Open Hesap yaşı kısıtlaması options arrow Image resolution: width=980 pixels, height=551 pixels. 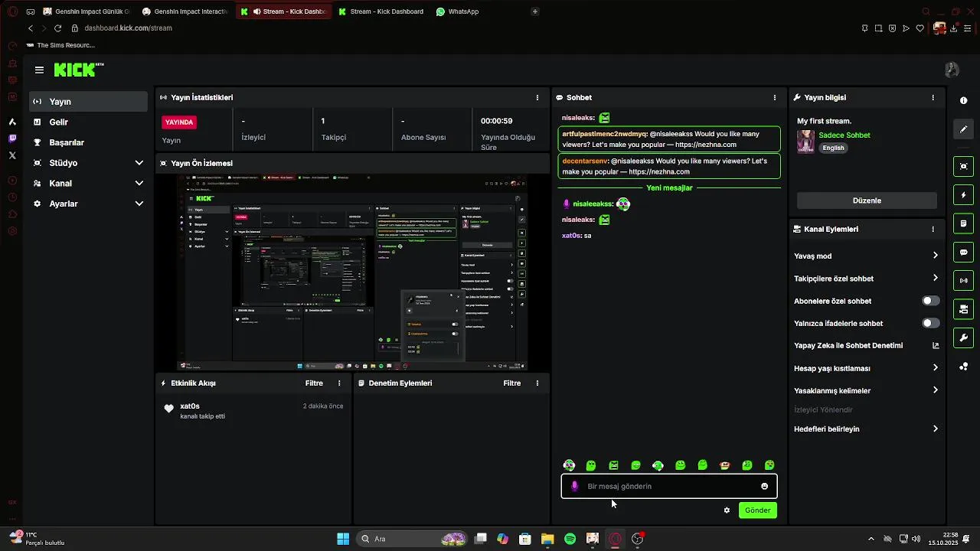935,368
